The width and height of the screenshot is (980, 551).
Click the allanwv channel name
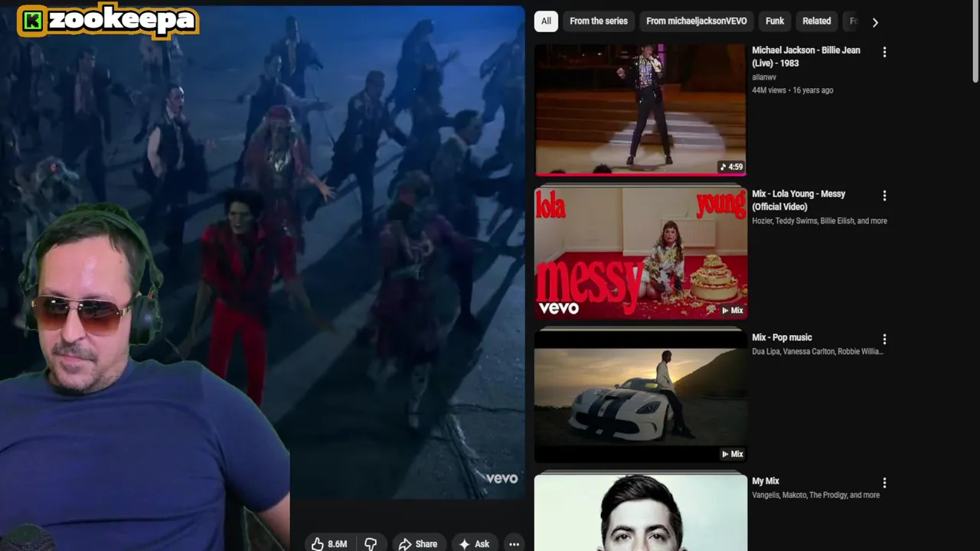pyautogui.click(x=764, y=77)
